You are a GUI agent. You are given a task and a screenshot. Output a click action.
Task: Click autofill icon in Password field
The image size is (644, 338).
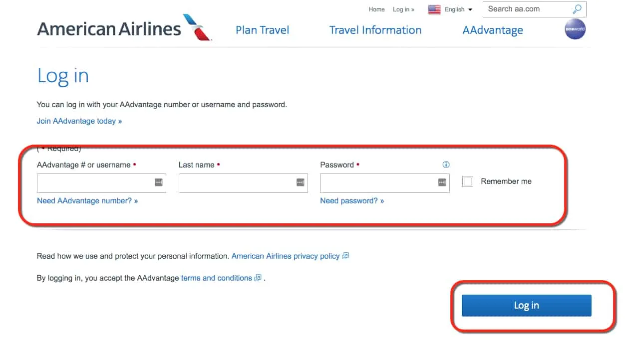[x=442, y=182]
